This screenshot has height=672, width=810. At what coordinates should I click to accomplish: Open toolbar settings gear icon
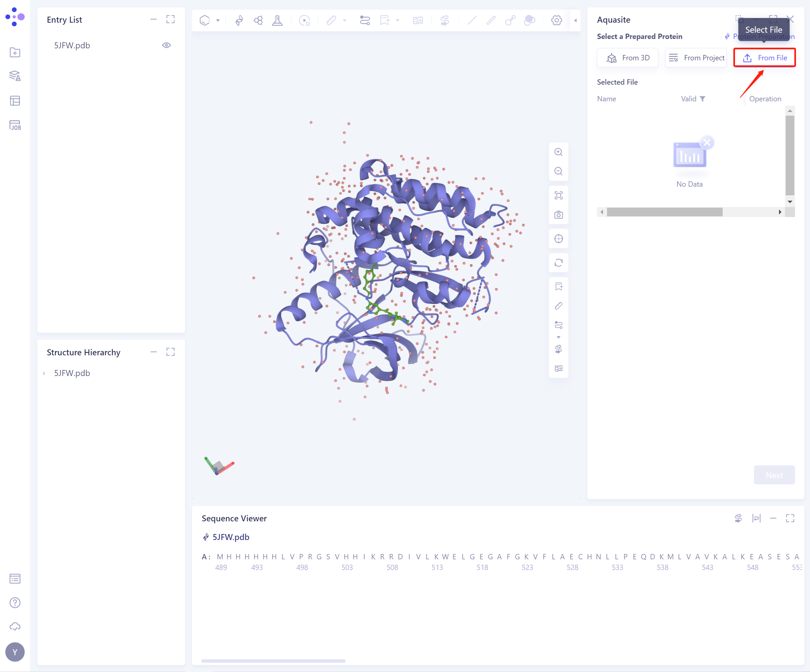(556, 20)
